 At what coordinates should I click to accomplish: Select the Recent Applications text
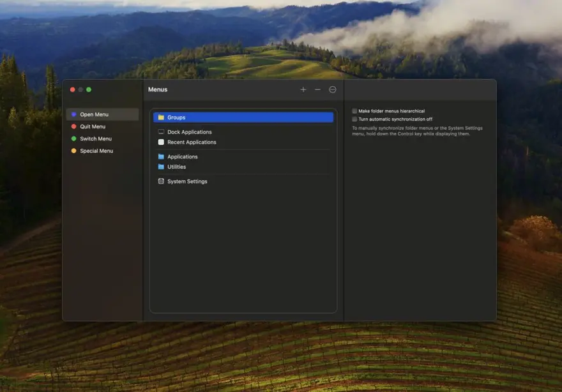pyautogui.click(x=192, y=142)
